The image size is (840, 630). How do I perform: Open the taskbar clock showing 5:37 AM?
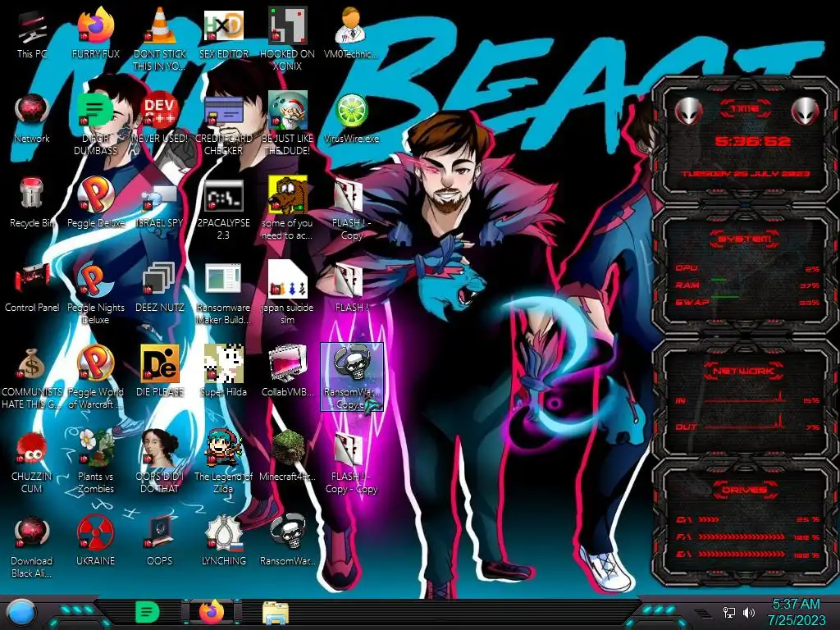(797, 612)
